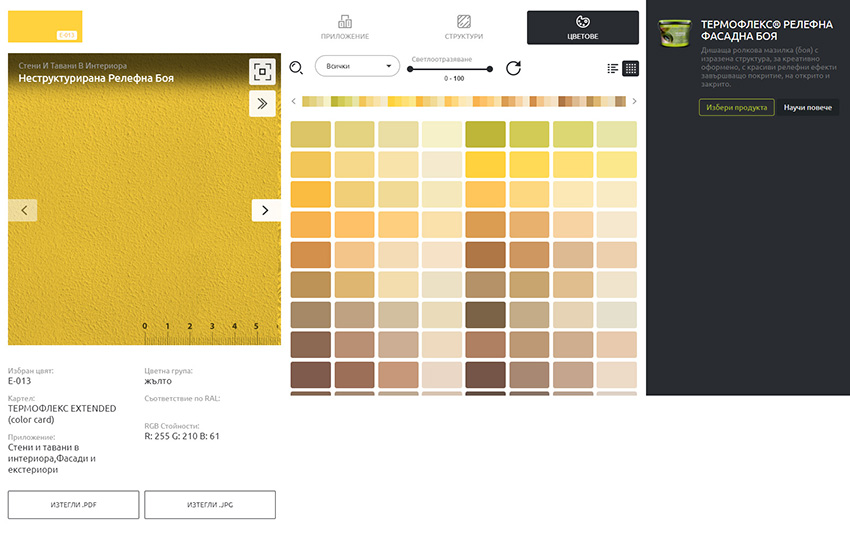Image resolution: width=850 pixels, height=538 pixels.
Task: Reset filters with the refresh icon
Action: coord(513,68)
